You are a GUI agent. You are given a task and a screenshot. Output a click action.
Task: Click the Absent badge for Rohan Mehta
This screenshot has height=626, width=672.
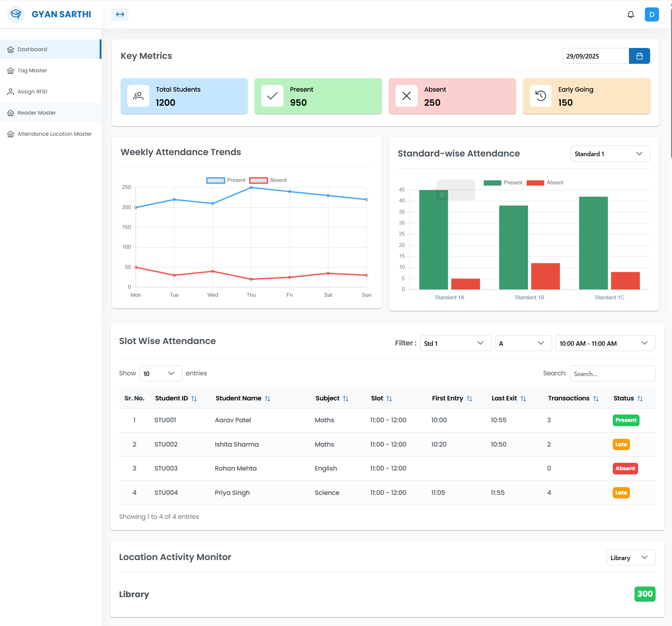(625, 468)
